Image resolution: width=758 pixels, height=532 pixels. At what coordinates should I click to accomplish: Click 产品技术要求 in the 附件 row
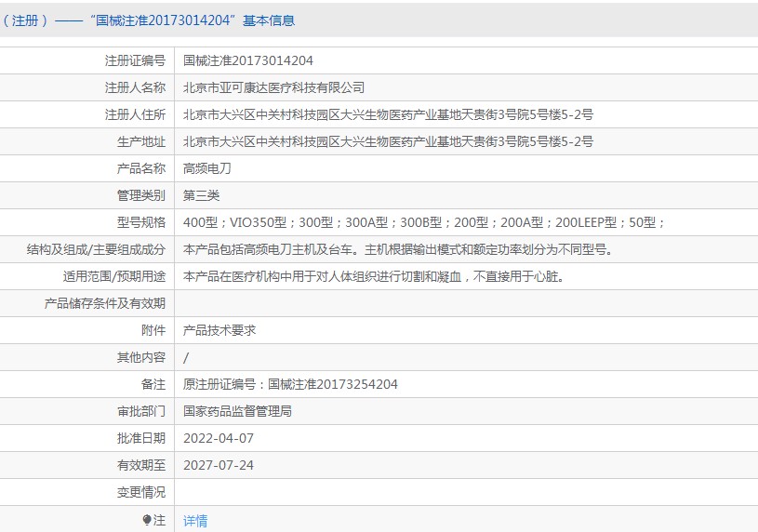[x=219, y=330]
